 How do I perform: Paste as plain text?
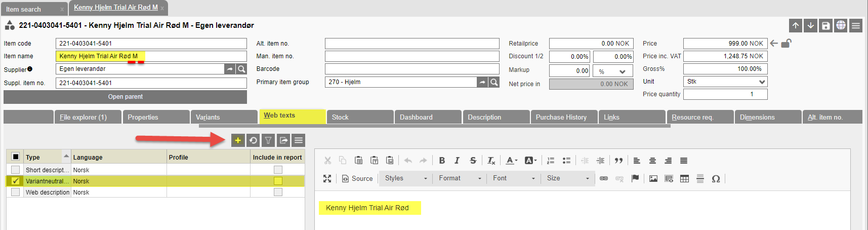click(374, 161)
